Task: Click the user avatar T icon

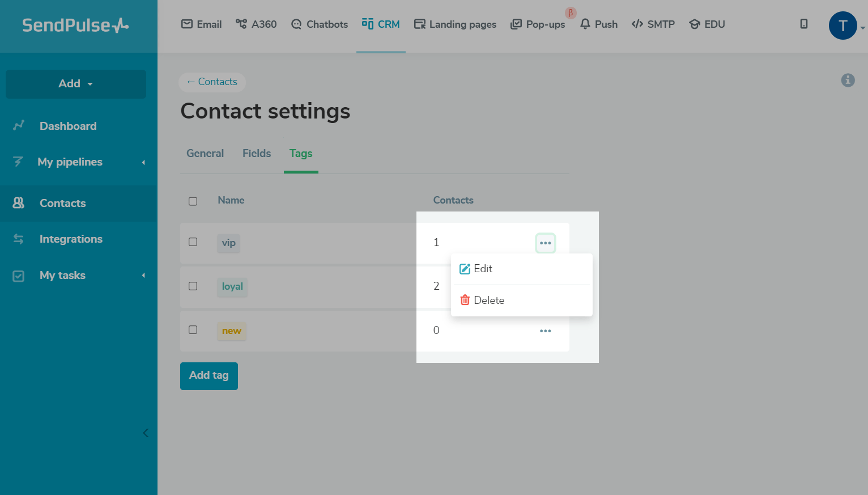Action: pyautogui.click(x=843, y=26)
